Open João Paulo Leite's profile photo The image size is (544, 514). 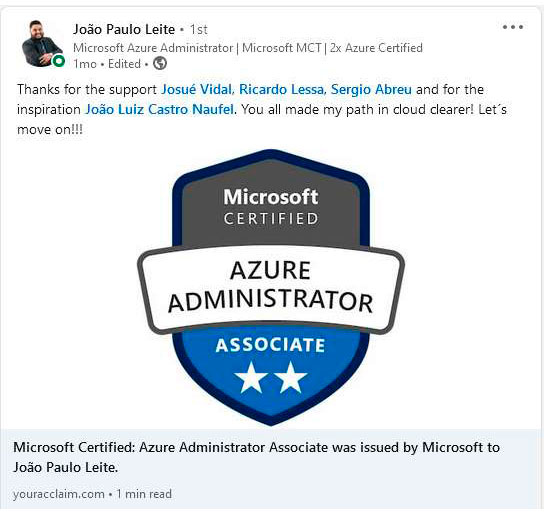click(x=42, y=44)
